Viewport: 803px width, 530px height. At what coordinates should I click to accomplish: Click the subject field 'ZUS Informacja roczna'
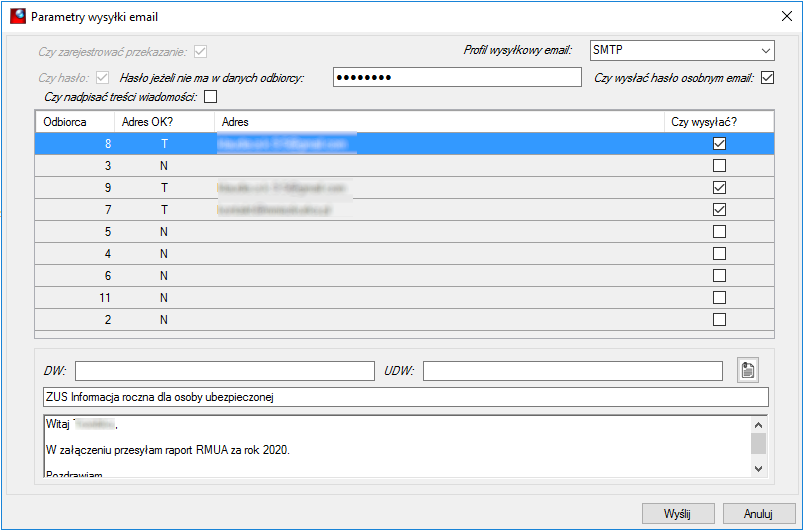tap(406, 397)
